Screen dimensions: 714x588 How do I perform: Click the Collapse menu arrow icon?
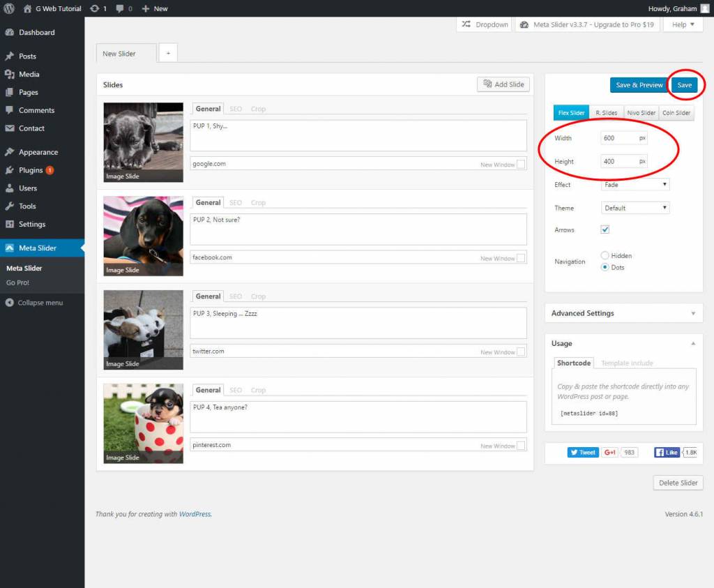click(x=9, y=303)
